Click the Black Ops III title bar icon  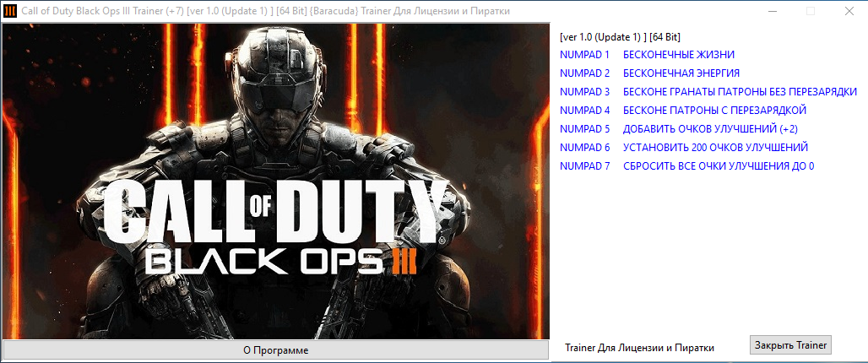(10, 11)
